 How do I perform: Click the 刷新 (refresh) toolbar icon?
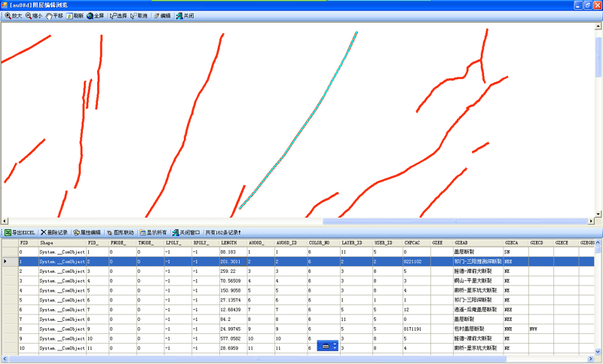coord(75,15)
